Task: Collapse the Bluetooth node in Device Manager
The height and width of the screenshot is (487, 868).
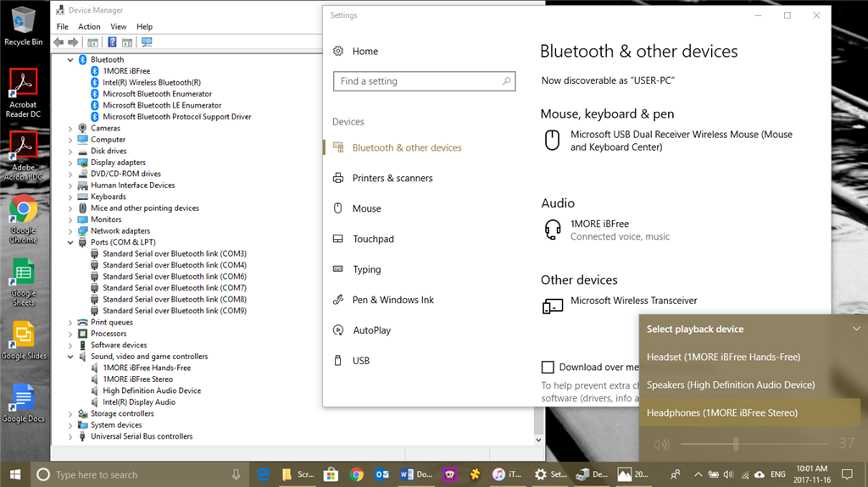Action: point(70,60)
